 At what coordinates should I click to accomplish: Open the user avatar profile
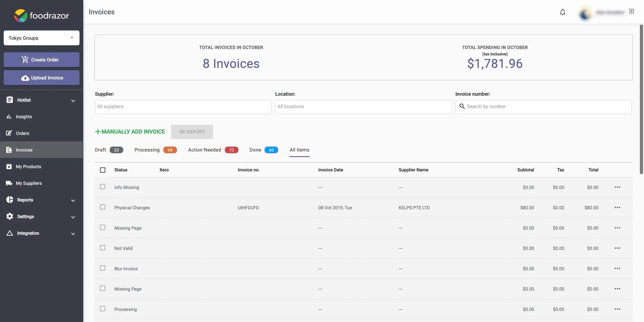click(x=585, y=14)
